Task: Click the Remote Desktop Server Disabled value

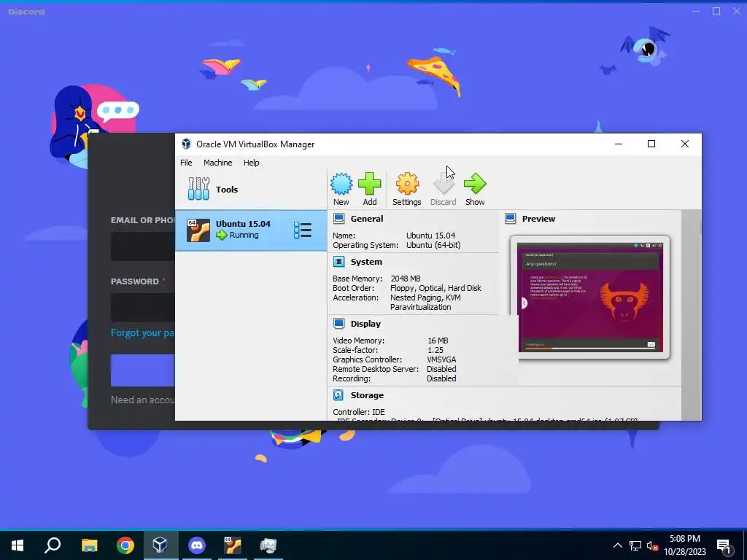Action: pos(441,368)
